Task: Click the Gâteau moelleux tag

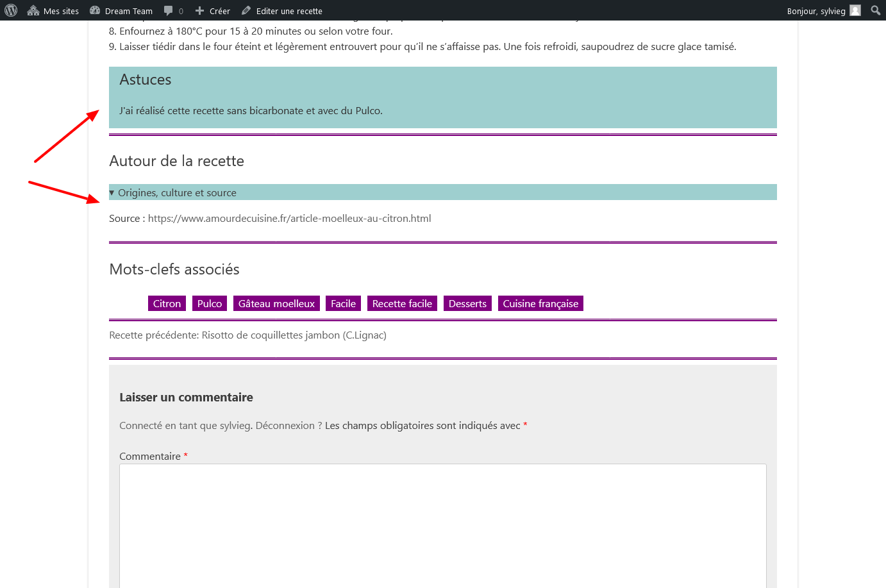Action: pos(276,304)
